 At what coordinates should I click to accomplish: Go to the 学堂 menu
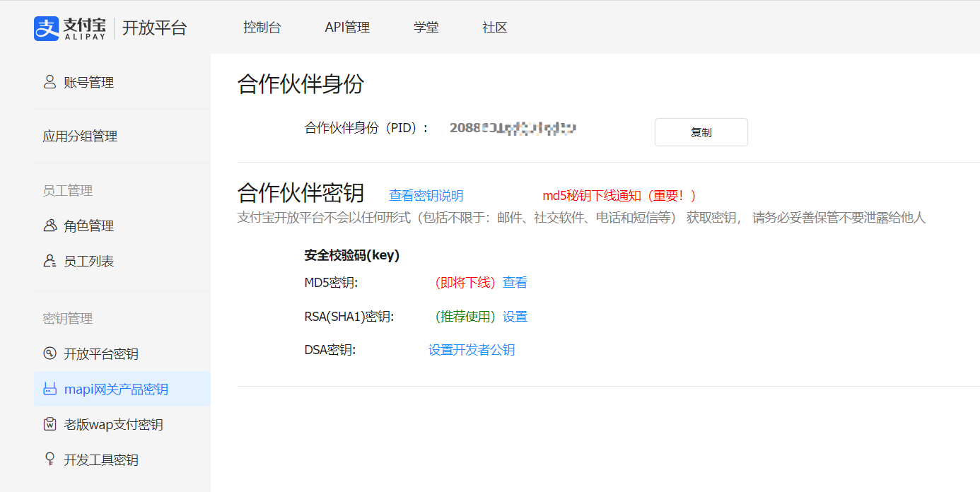tap(426, 28)
